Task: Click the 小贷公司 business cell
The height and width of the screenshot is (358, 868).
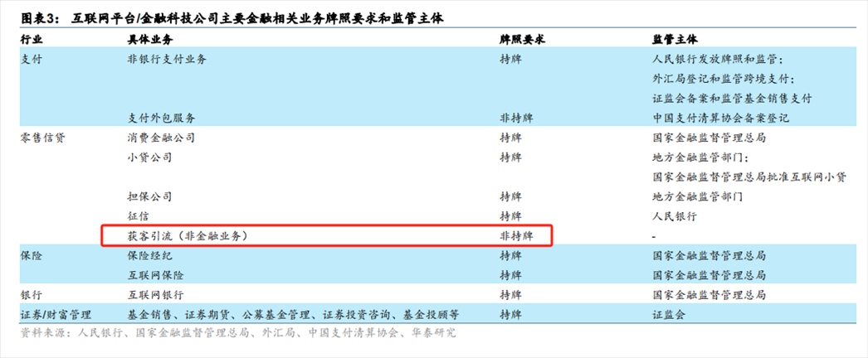Action: tap(149, 157)
